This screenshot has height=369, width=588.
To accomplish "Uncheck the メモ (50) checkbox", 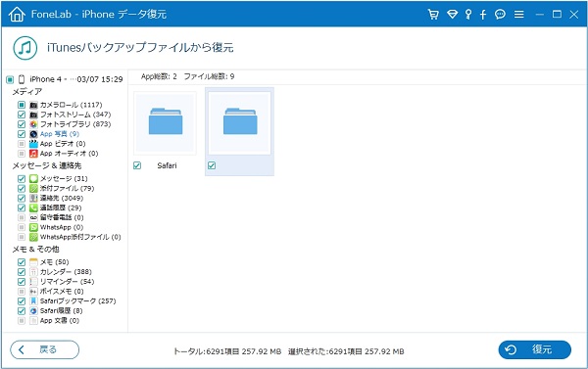I will 22,262.
